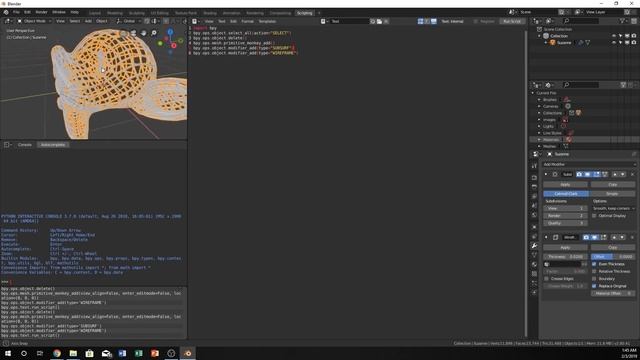Click the subdivision Render levels field
This screenshot has width=640, height=360.
(565, 216)
